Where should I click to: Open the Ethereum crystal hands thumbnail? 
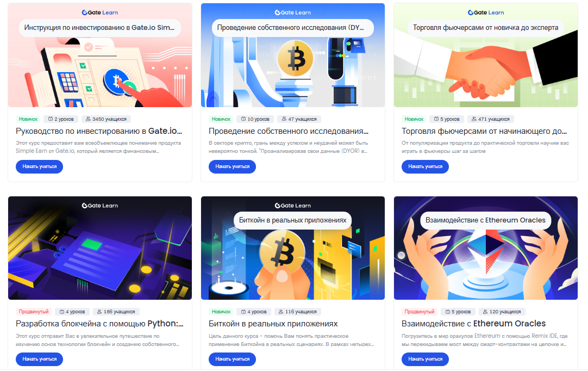point(486,248)
